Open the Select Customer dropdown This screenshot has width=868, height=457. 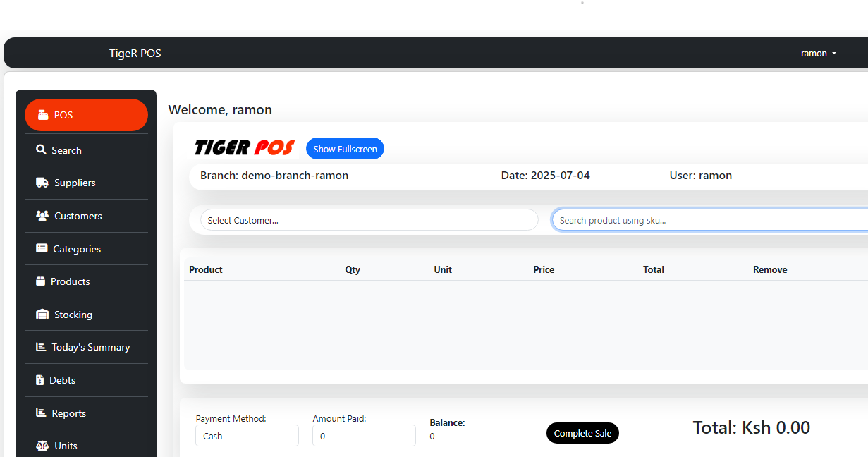[x=369, y=220]
